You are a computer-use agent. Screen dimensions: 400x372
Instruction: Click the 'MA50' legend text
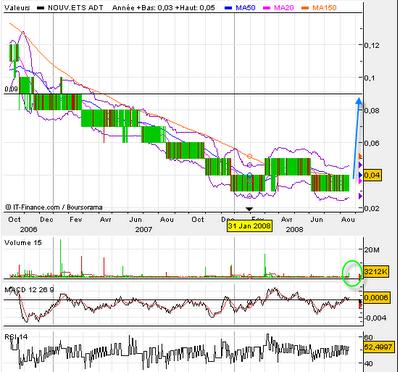point(245,8)
